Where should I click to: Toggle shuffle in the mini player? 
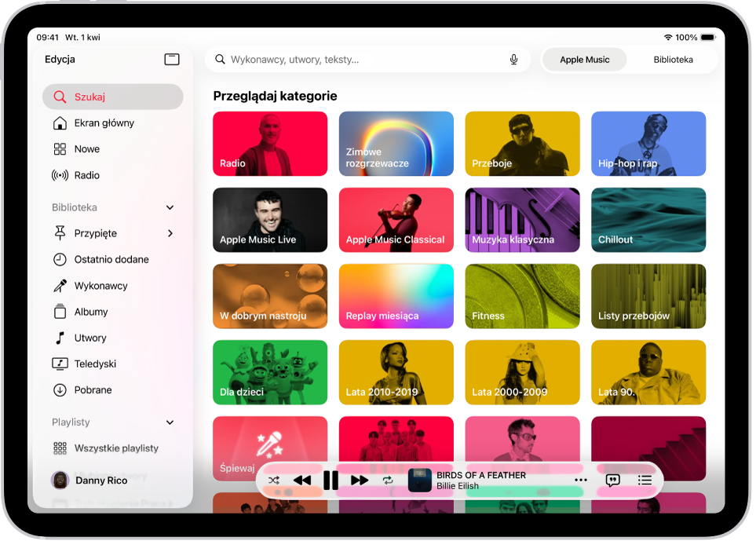[274, 481]
